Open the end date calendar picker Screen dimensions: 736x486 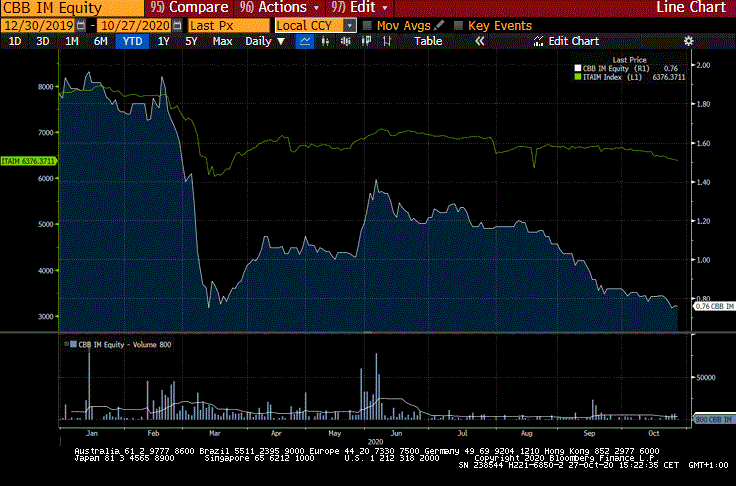[177, 25]
